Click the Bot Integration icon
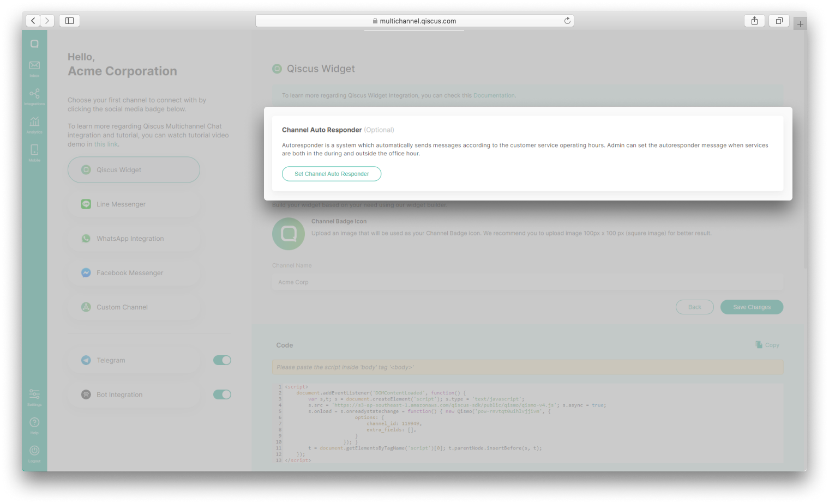This screenshot has height=504, width=829. [86, 394]
